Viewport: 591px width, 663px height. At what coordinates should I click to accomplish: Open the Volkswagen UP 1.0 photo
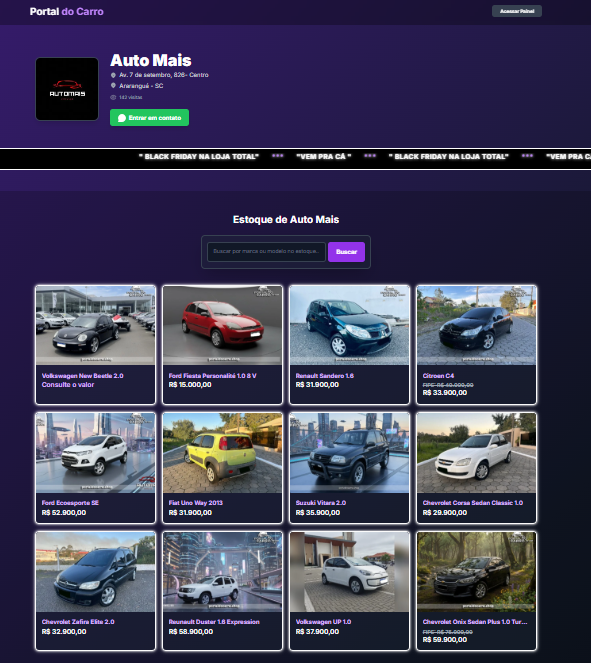[x=349, y=572]
